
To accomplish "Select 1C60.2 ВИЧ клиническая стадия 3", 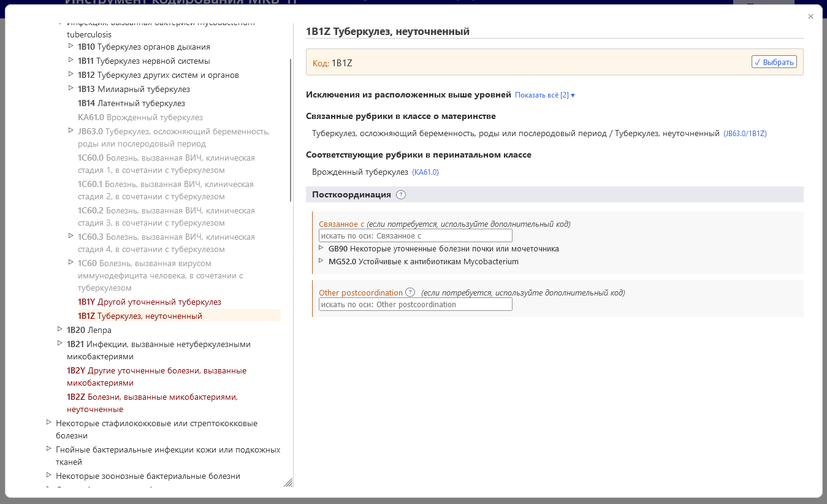I will tap(166, 216).
